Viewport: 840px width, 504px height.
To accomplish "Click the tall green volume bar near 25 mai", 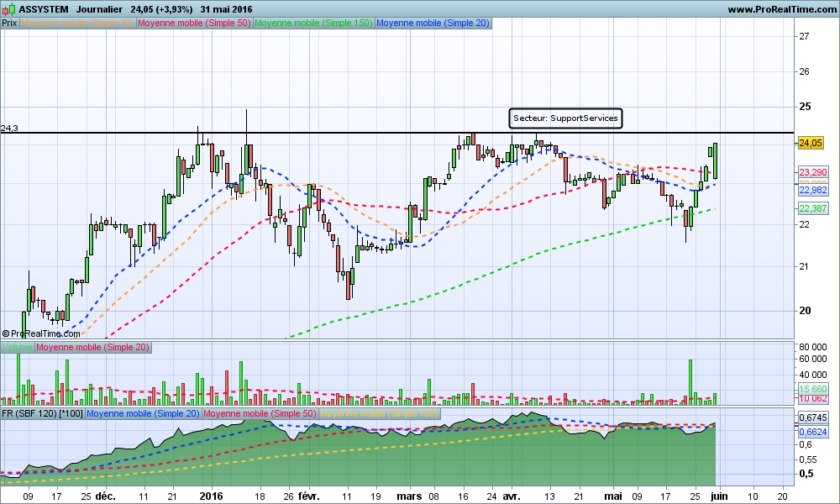I will click(690, 382).
